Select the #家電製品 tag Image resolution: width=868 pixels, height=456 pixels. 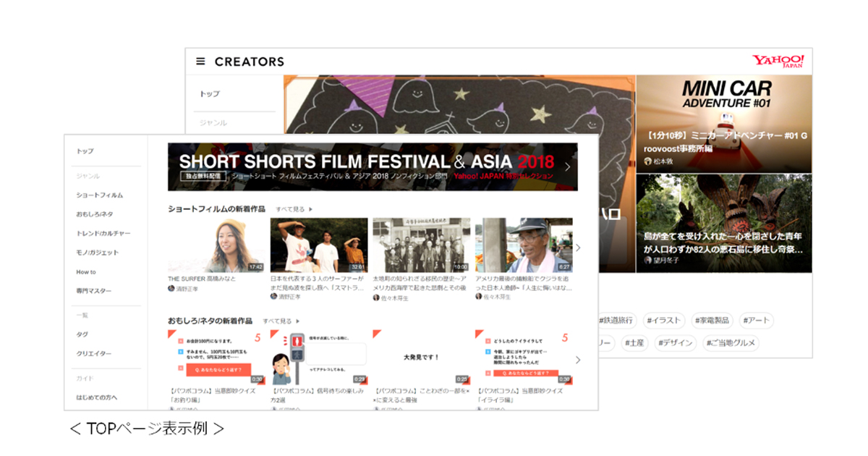(712, 320)
